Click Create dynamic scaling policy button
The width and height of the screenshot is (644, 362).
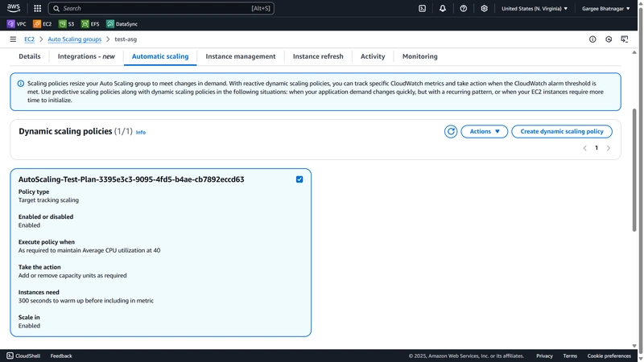coord(562,131)
